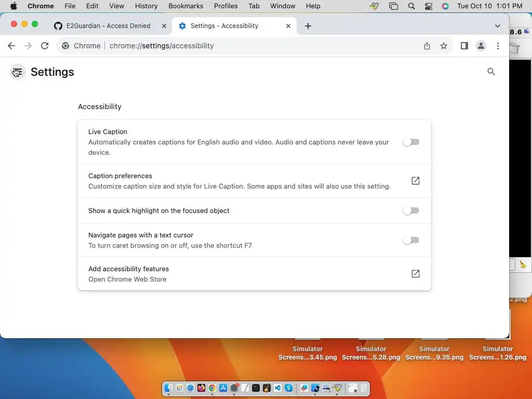The width and height of the screenshot is (532, 399).
Task: Click the Chrome app menu in menu bar
Action: [x=41, y=6]
